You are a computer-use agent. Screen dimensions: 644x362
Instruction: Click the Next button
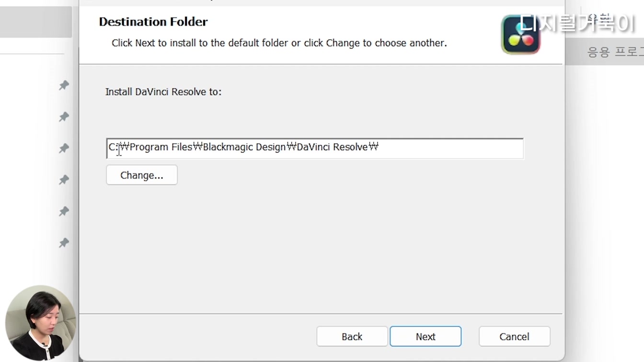pyautogui.click(x=425, y=337)
